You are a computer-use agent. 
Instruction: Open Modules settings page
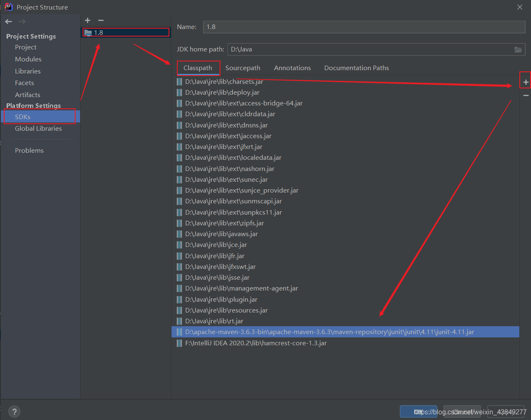pyautogui.click(x=28, y=59)
